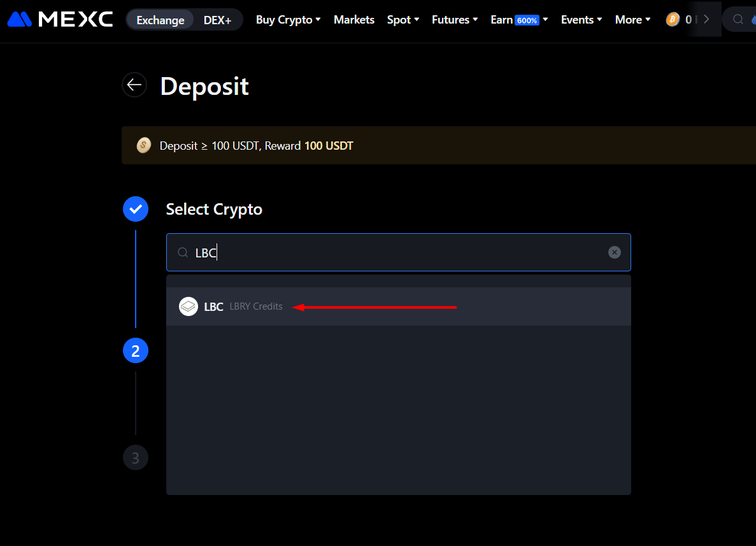Click the Select Crypto search field
This screenshot has width=756, height=546.
[399, 252]
